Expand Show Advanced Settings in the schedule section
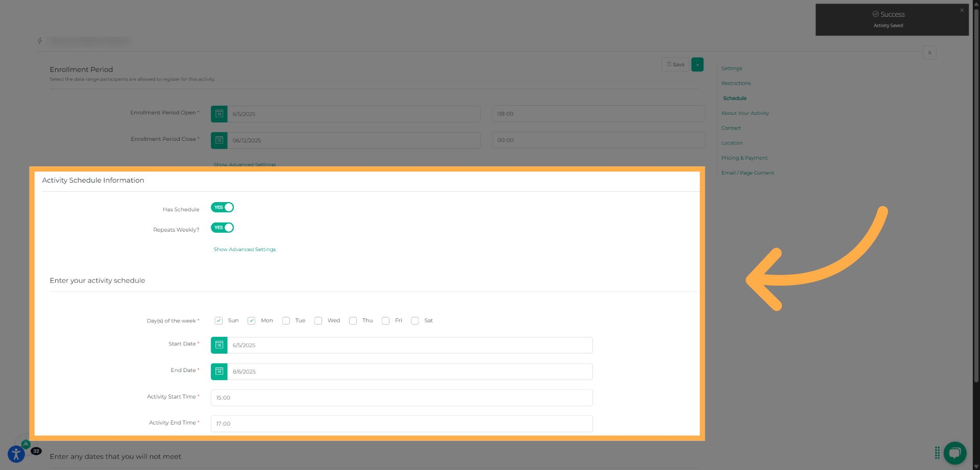The height and width of the screenshot is (470, 980). point(244,249)
